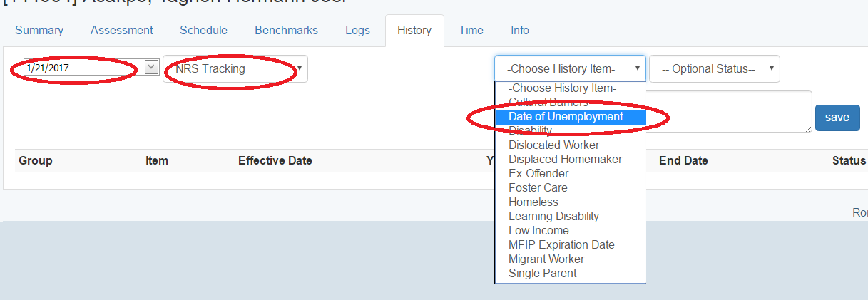Click the Effective Date column header
Viewport: 868px width, 300px height.
pyautogui.click(x=275, y=161)
